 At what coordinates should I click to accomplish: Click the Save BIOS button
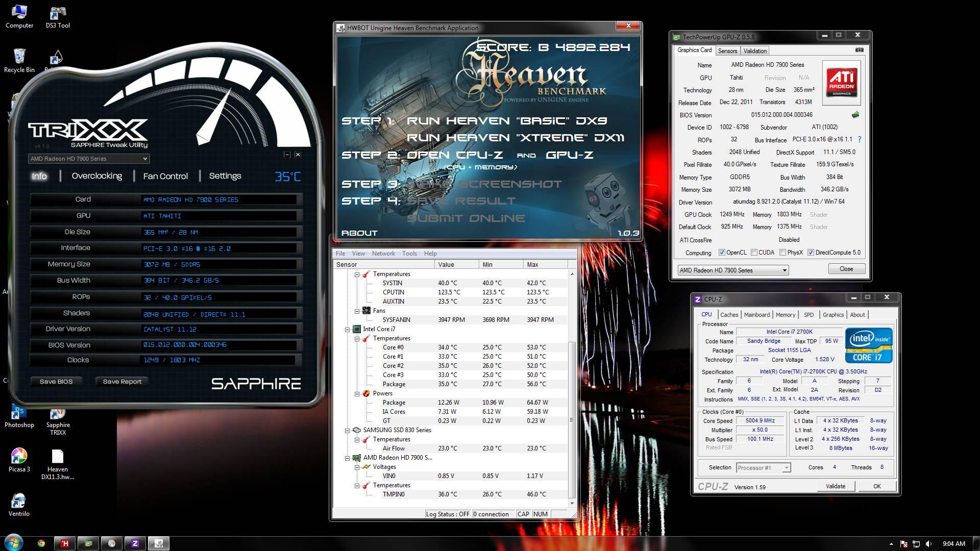tap(56, 382)
